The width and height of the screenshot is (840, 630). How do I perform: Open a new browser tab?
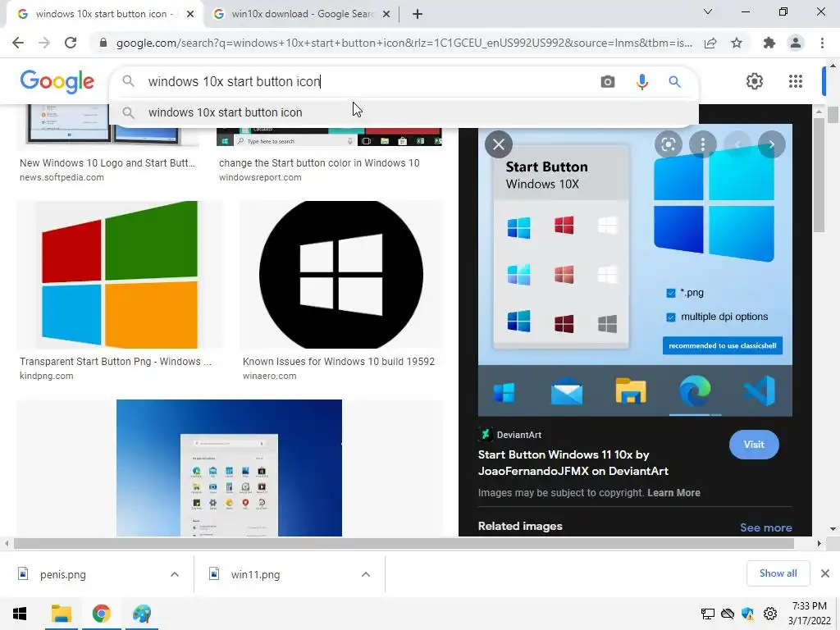coord(418,14)
